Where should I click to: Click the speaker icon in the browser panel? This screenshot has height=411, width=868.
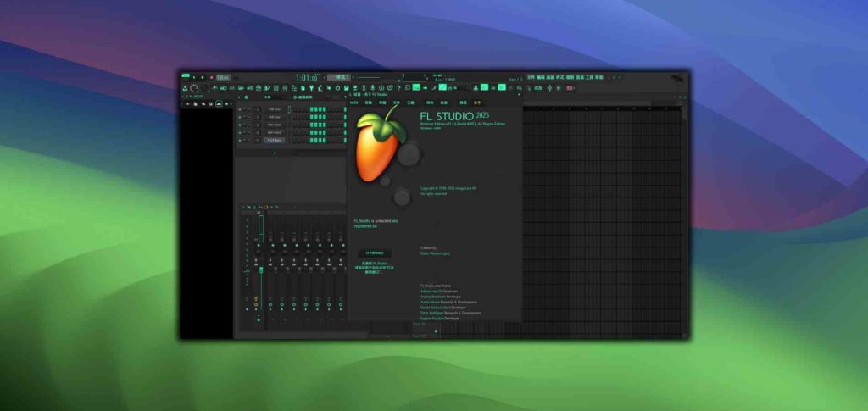tap(203, 104)
